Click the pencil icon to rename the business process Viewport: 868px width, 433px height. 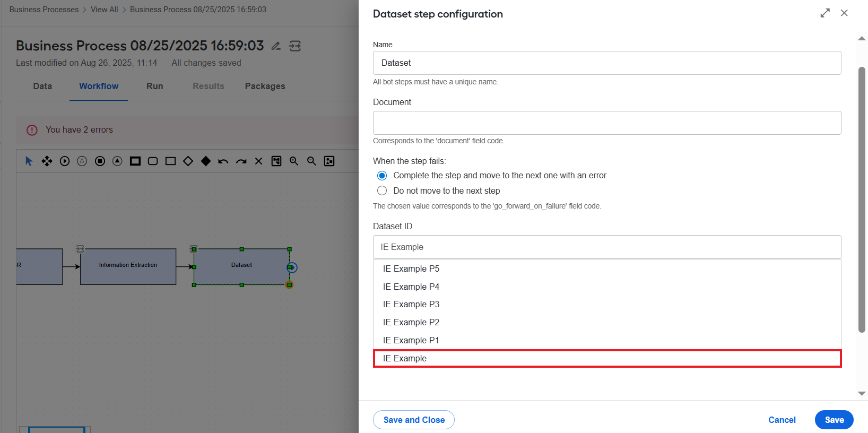coord(276,46)
